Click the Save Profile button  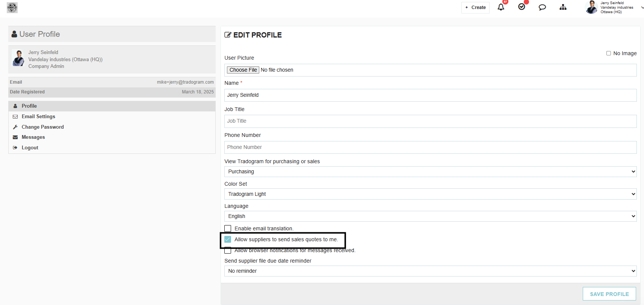pos(609,294)
